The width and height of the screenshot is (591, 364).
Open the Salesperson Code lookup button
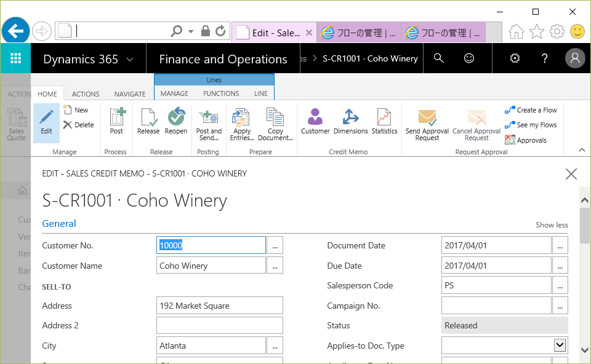(x=560, y=285)
